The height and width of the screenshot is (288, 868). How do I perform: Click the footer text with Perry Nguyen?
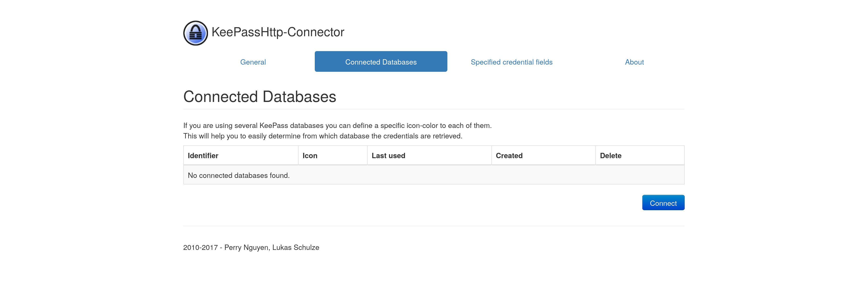(x=251, y=248)
